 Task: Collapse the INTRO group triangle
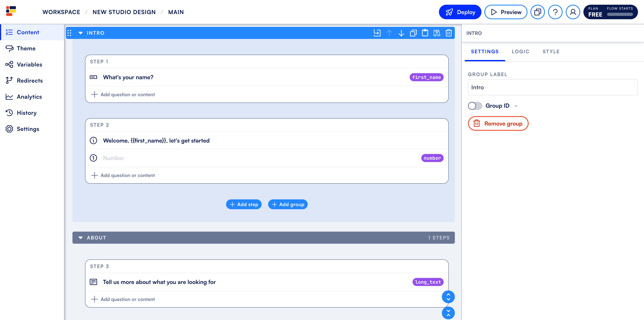[80, 33]
